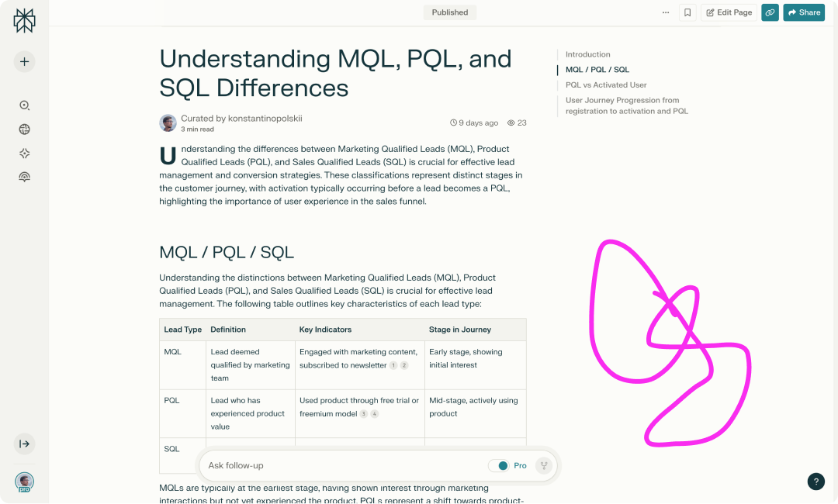Start a new thread with plus icon

[24, 61]
